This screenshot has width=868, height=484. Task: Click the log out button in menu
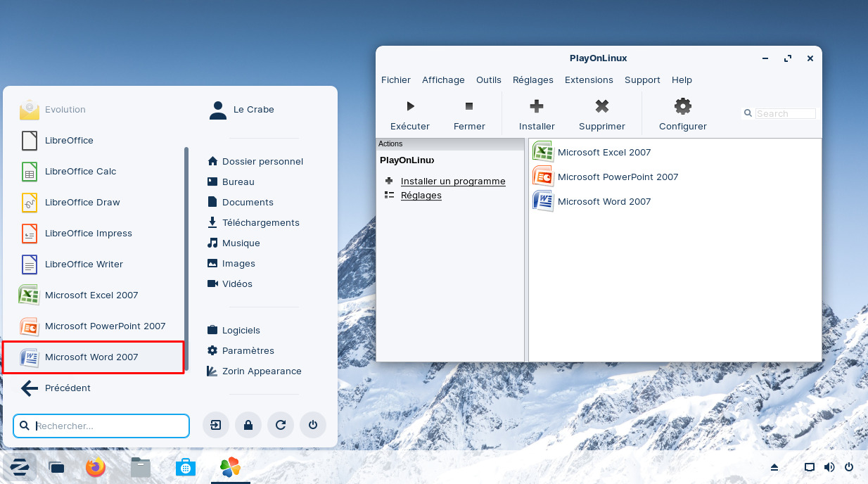coord(216,425)
